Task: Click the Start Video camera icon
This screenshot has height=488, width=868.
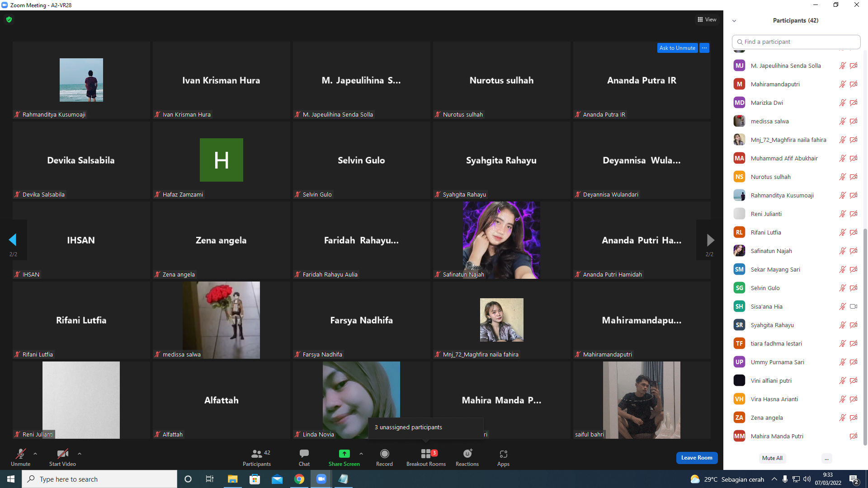Action: point(62,454)
